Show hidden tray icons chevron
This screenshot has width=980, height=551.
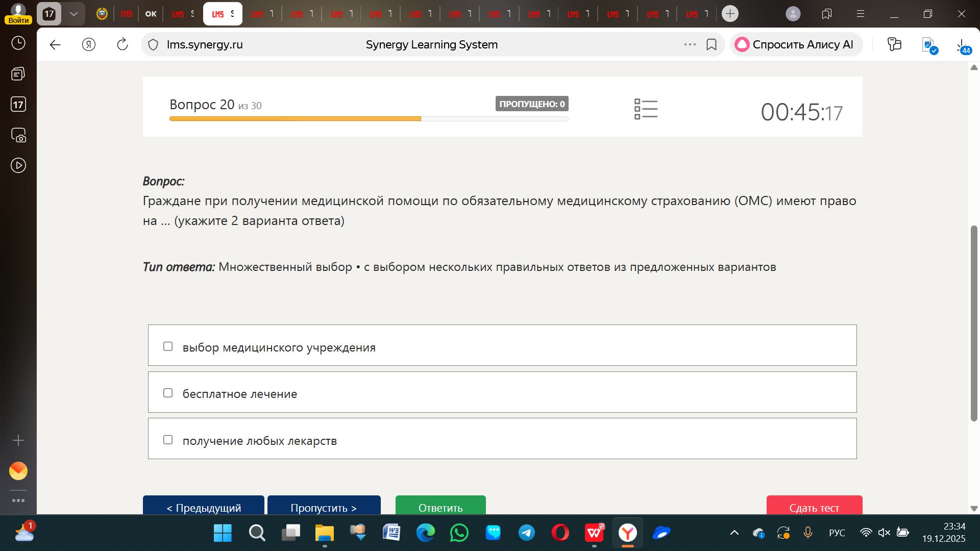(734, 533)
